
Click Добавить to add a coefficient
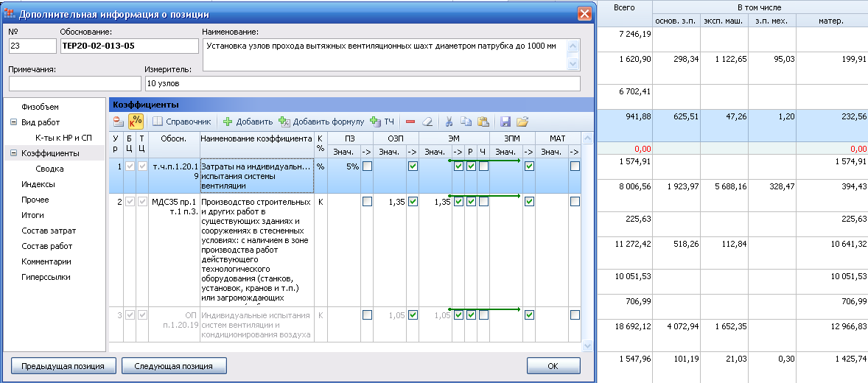(248, 122)
